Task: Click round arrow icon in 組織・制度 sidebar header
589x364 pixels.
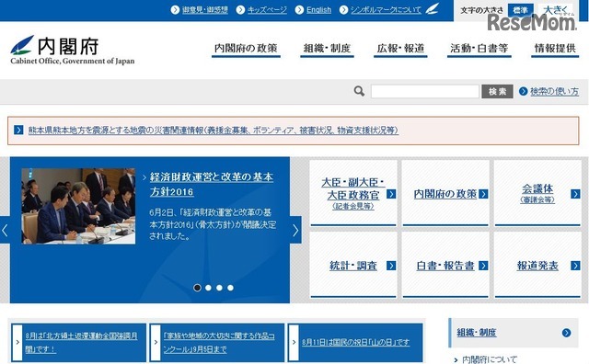Action: point(567,333)
